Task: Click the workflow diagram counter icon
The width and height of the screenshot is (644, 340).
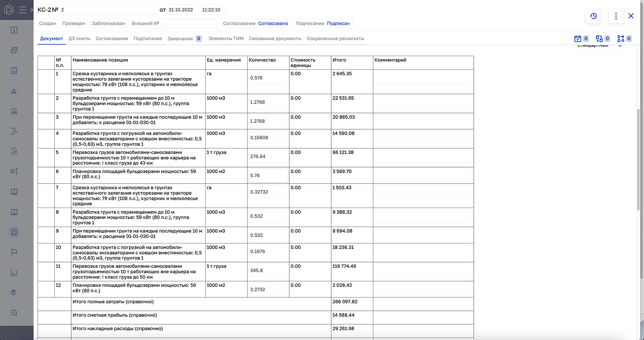Action: [621, 39]
